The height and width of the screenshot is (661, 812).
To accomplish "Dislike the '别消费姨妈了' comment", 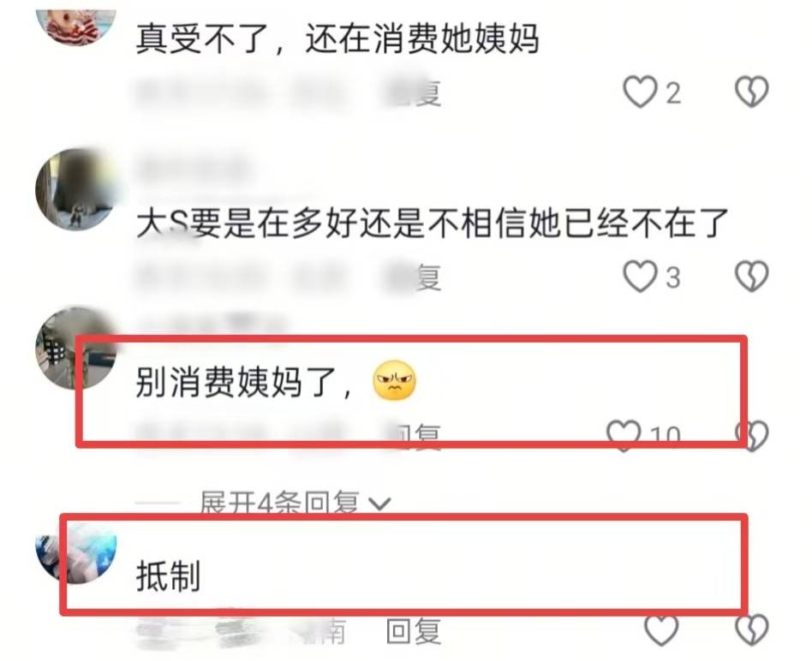I will click(752, 435).
